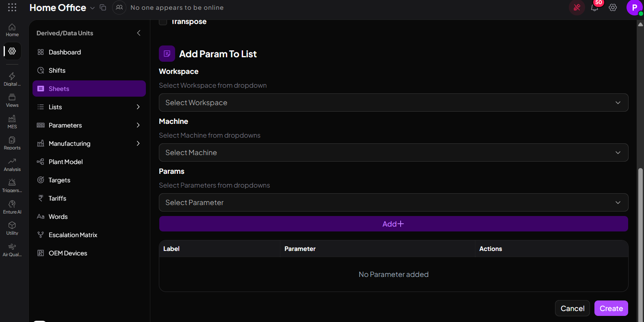Open Targets in the sidebar
The width and height of the screenshot is (644, 322).
point(89,180)
